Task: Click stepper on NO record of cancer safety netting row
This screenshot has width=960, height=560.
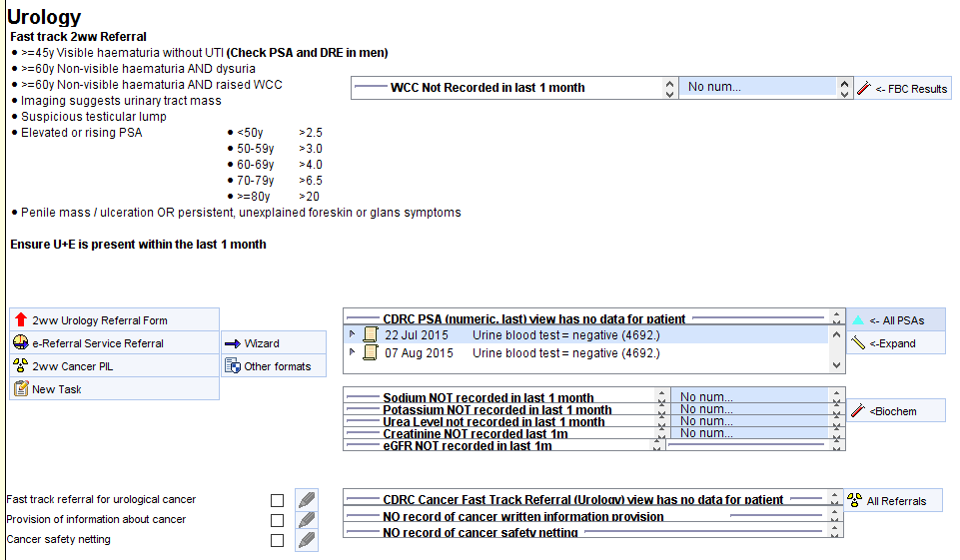Action: [834, 531]
